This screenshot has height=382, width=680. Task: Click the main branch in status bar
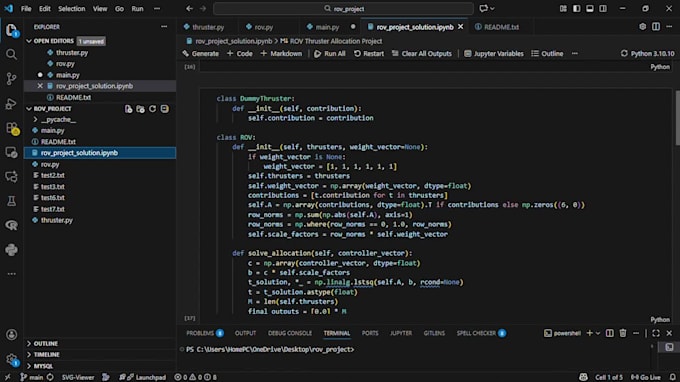click(31, 377)
